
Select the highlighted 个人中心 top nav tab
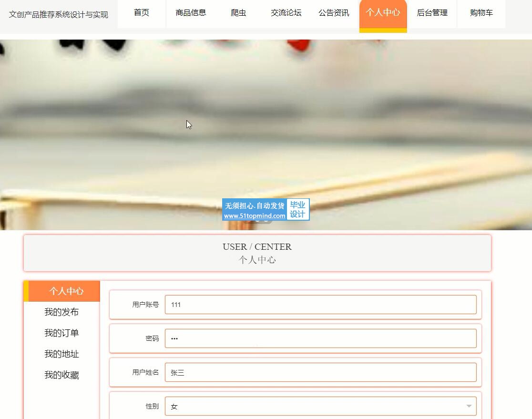click(383, 15)
